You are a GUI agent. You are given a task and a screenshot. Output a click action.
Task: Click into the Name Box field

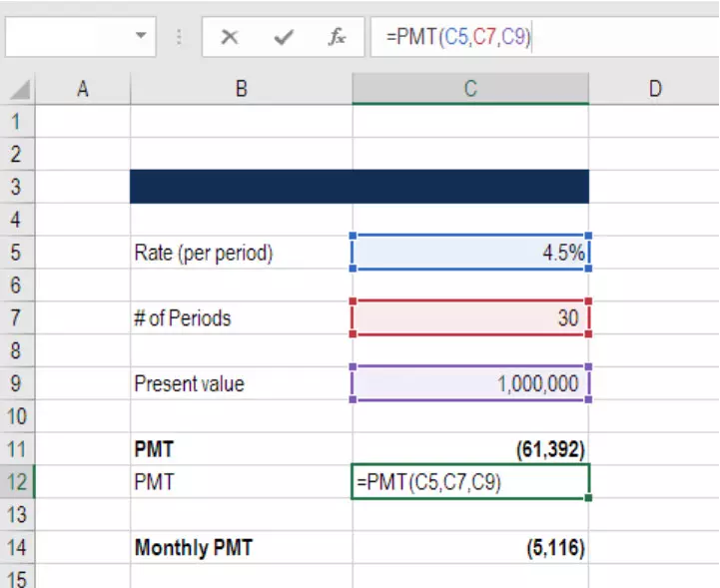coord(80,37)
